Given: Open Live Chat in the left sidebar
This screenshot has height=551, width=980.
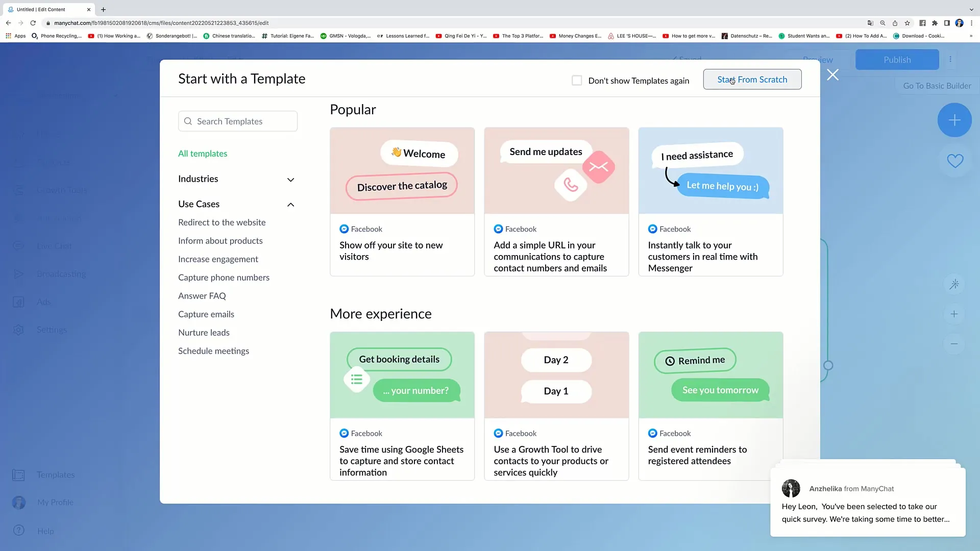Looking at the screenshot, I should (x=54, y=246).
